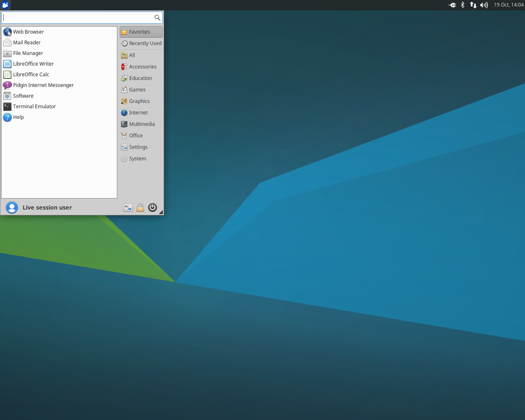Open the Internet category
Image resolution: width=525 pixels, height=420 pixels.
pos(141,113)
